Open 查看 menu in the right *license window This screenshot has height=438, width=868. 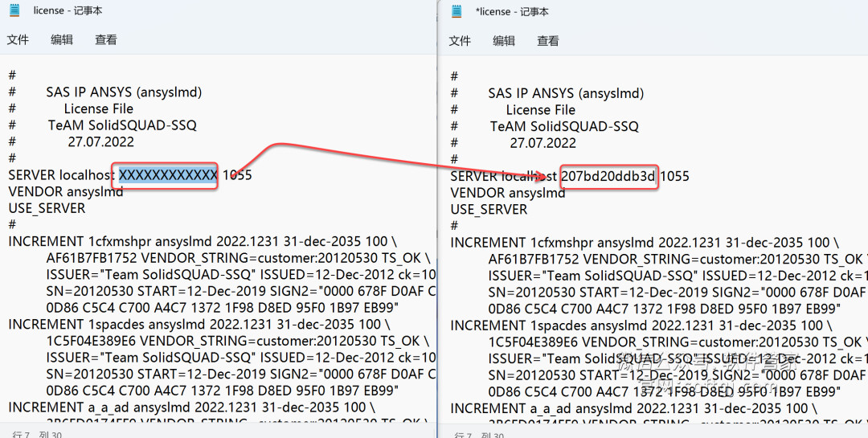coord(548,41)
